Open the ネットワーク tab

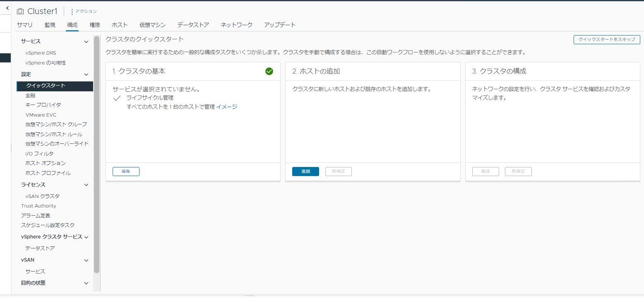click(236, 25)
